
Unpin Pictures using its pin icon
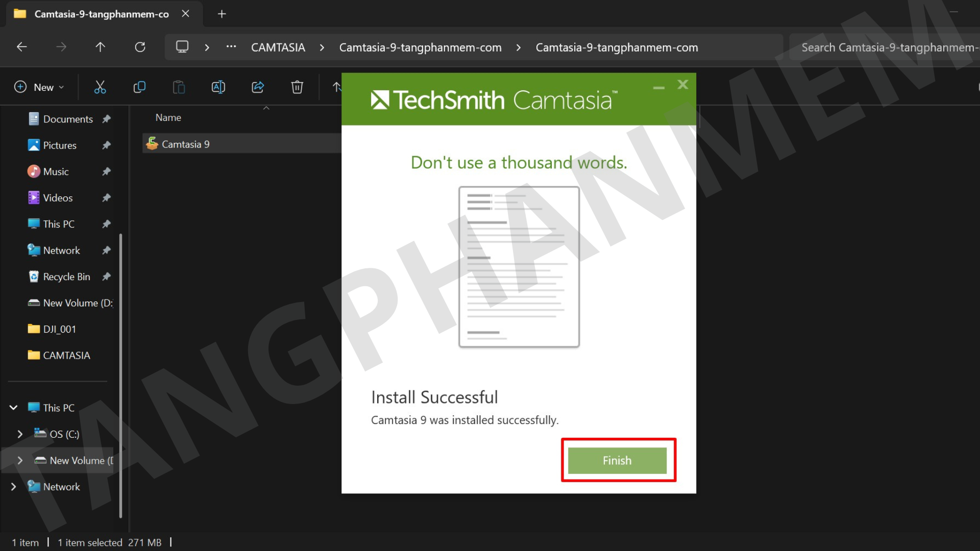pos(106,145)
